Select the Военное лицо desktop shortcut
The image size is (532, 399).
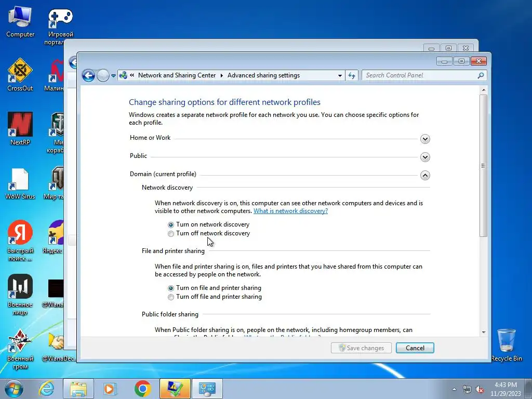[20, 295]
